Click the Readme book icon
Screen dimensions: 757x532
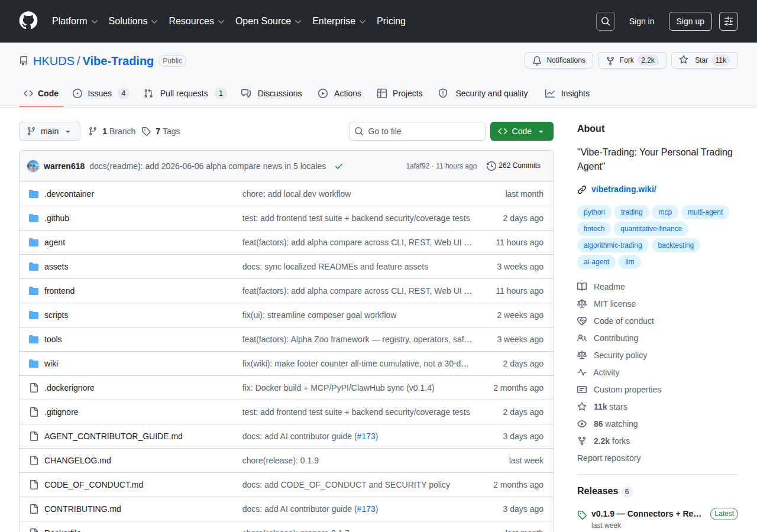(582, 287)
